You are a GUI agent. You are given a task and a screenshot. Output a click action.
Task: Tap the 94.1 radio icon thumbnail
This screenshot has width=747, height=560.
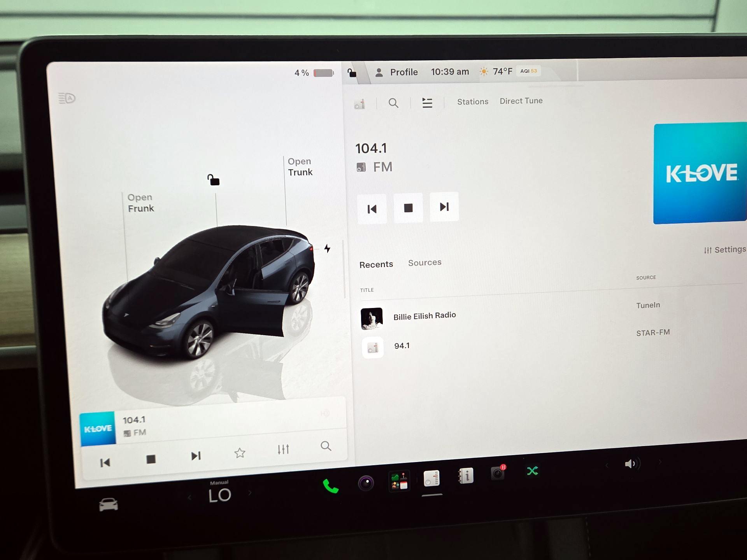[x=373, y=347]
